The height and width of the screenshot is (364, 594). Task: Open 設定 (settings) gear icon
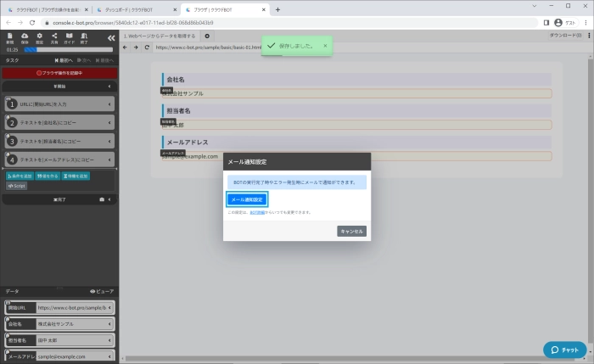(x=39, y=37)
